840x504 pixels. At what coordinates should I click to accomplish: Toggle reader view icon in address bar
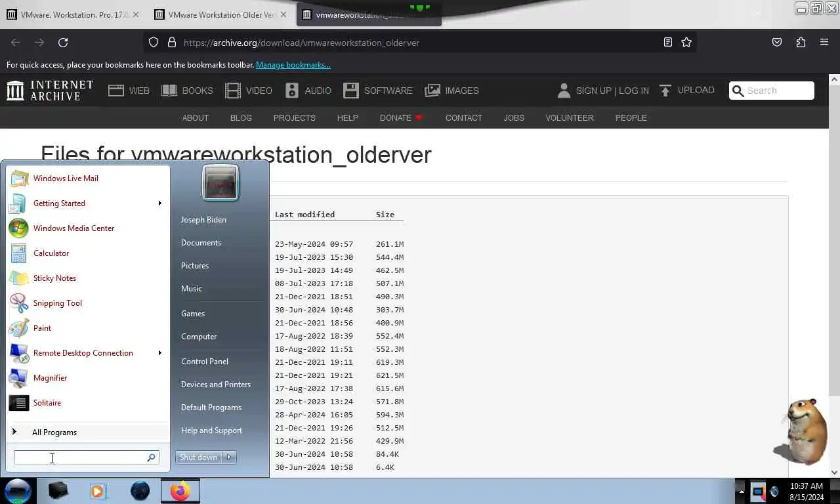pyautogui.click(x=667, y=43)
